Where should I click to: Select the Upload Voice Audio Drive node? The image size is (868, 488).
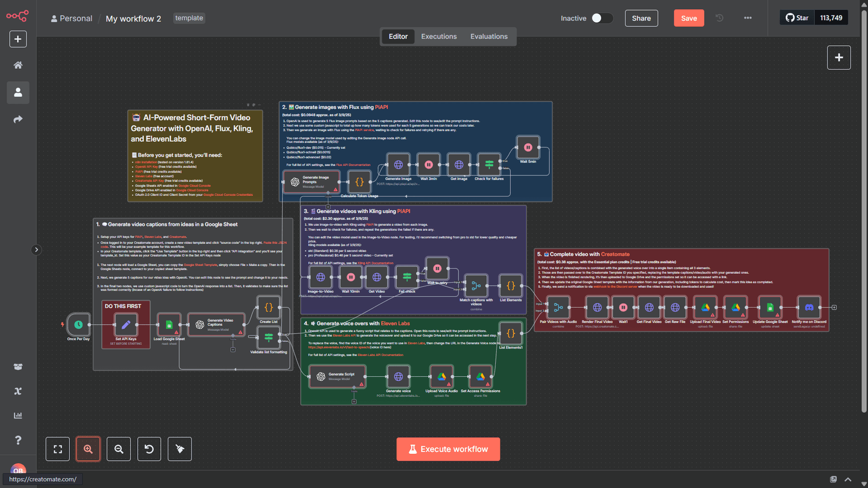[442, 377]
